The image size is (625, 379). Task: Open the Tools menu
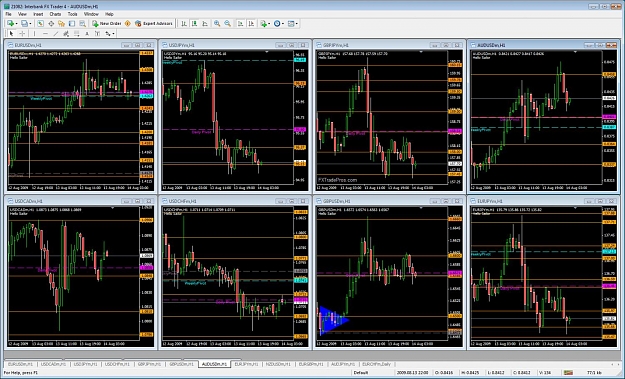click(73, 14)
